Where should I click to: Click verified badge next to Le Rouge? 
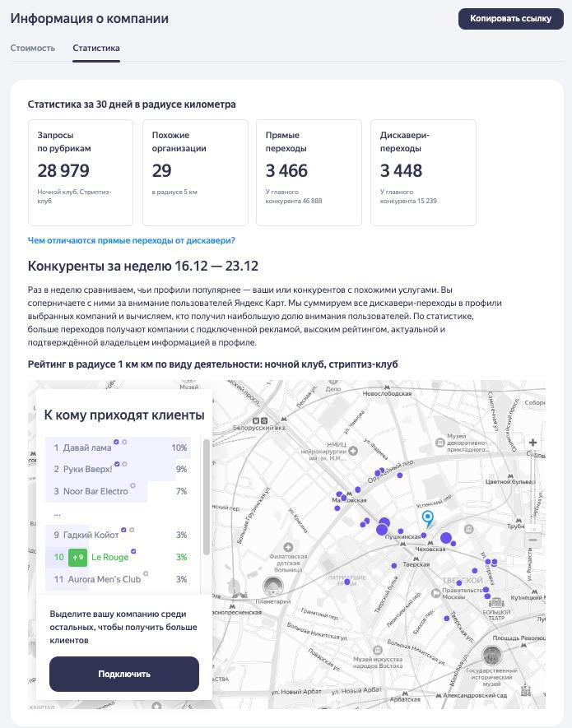tap(133, 552)
